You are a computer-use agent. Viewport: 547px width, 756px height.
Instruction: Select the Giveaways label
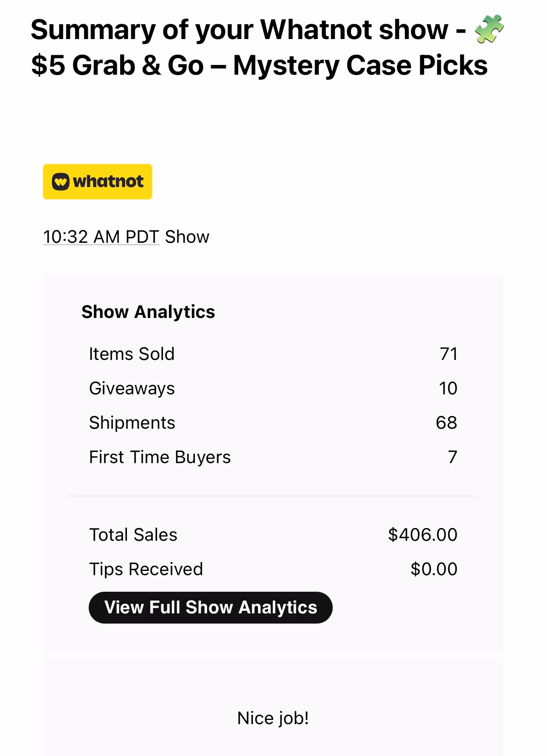(x=132, y=388)
